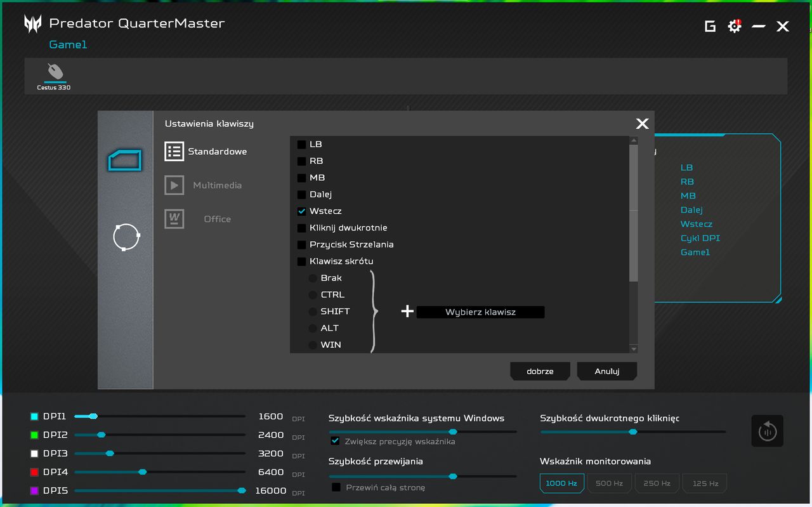Select the SHIFT radio button

[313, 312]
